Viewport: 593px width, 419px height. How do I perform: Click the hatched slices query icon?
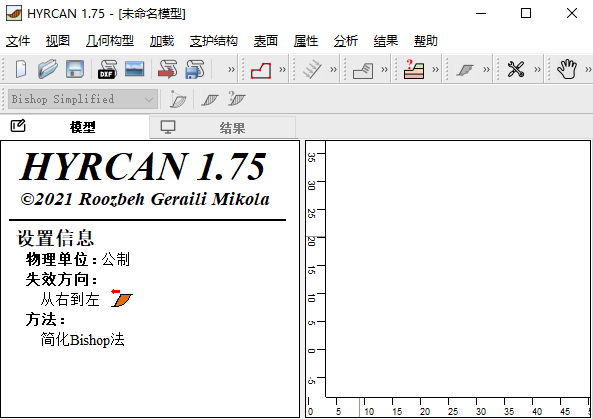pyautogui.click(x=237, y=99)
